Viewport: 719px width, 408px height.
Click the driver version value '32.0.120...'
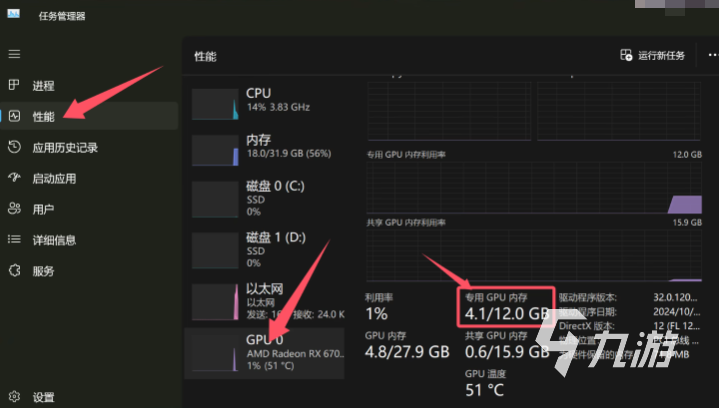[x=675, y=298]
